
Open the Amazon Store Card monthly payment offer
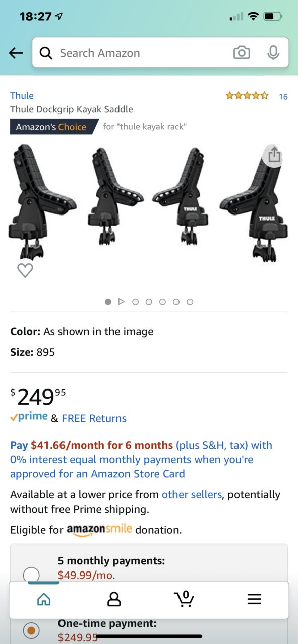pos(141,460)
